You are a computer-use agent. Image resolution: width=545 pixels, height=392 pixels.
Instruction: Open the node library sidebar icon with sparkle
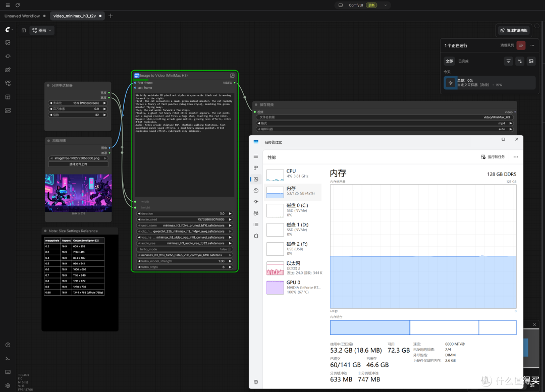(8, 70)
